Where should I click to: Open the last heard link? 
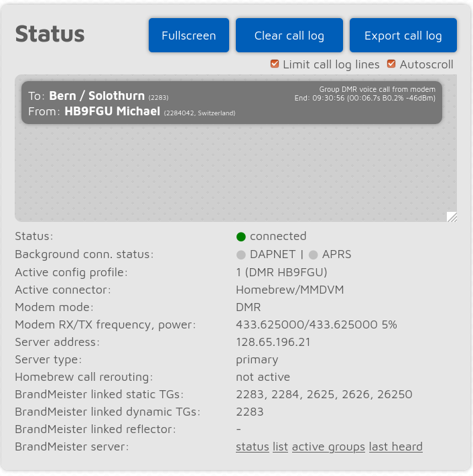(x=395, y=447)
